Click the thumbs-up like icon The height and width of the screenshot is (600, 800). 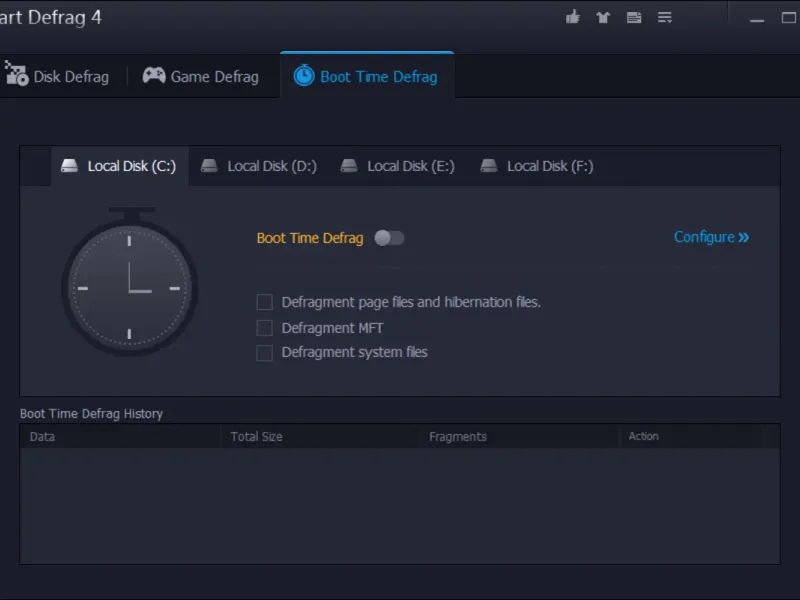point(573,17)
